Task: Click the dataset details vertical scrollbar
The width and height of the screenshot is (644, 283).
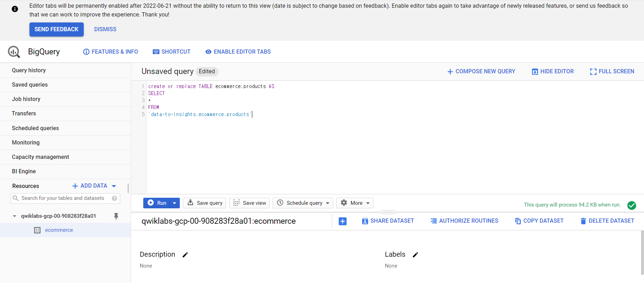Action: click(x=642, y=252)
